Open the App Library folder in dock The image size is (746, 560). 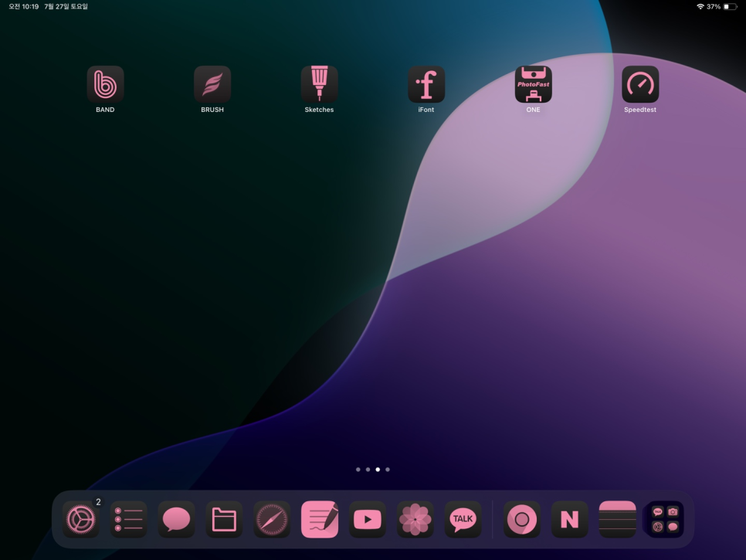tap(665, 519)
